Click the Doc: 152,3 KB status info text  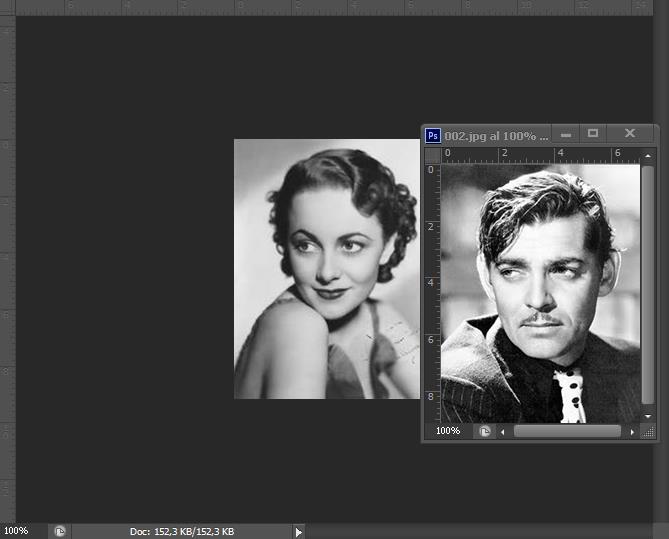click(x=182, y=531)
